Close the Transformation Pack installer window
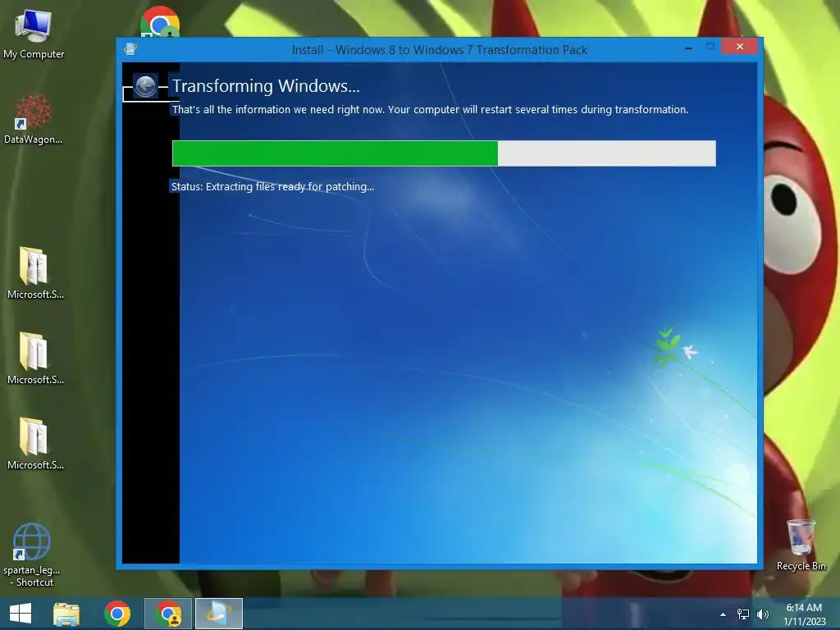This screenshot has width=840, height=630. 739,47
